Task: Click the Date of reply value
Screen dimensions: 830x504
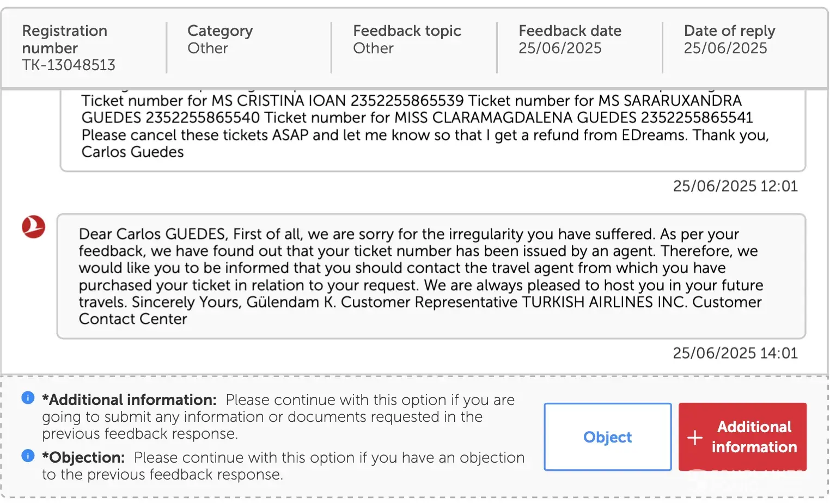Action: coord(725,48)
